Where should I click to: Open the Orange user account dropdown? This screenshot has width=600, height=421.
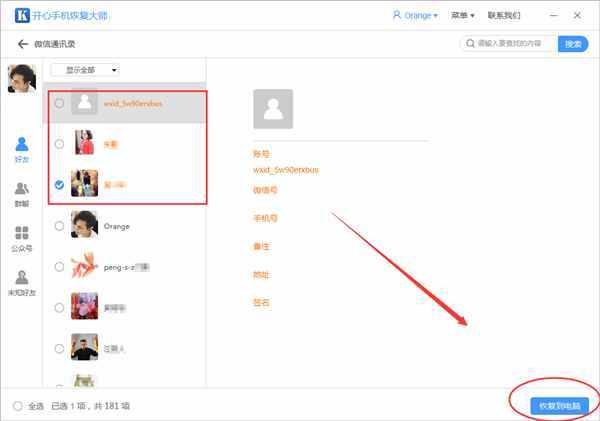coord(415,16)
